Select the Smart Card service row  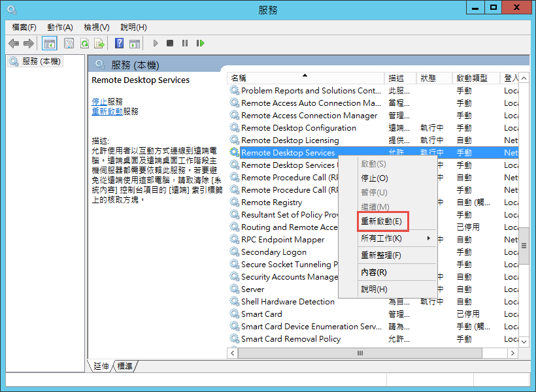[373, 314]
